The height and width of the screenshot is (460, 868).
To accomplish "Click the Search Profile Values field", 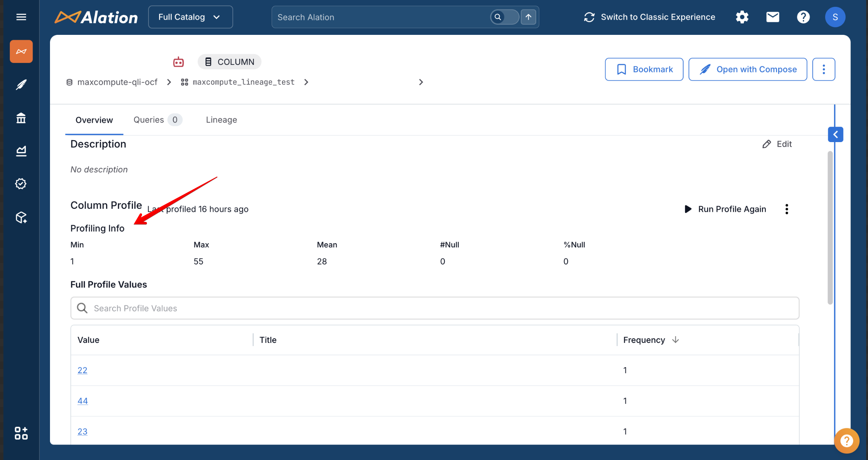I will click(435, 308).
